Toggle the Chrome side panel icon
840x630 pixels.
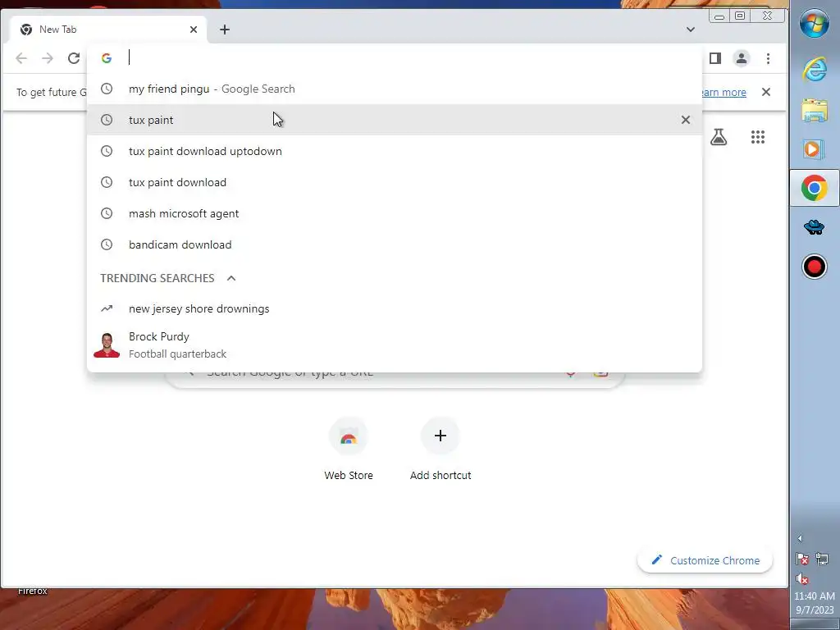tap(715, 58)
